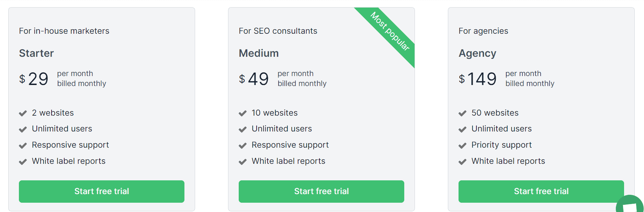Click the checkmark beside 'Responsive support' on Medium

(x=242, y=145)
